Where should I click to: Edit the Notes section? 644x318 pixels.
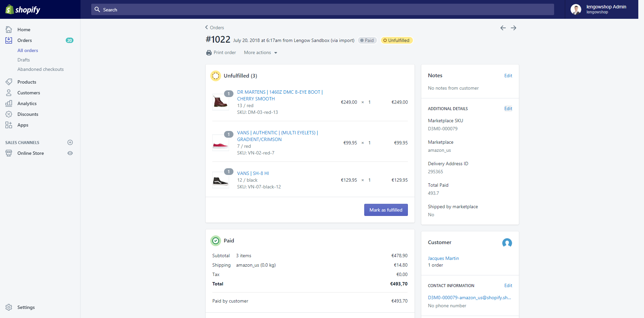click(508, 76)
